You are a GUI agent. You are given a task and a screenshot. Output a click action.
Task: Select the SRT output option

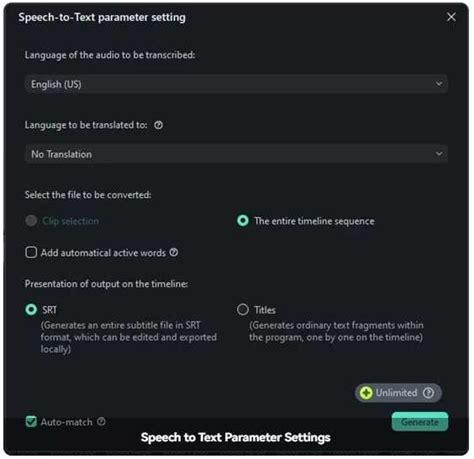pyautogui.click(x=31, y=310)
